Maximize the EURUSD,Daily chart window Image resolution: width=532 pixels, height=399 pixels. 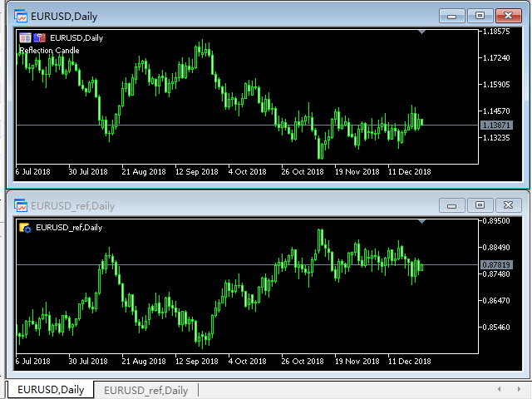[x=479, y=15]
